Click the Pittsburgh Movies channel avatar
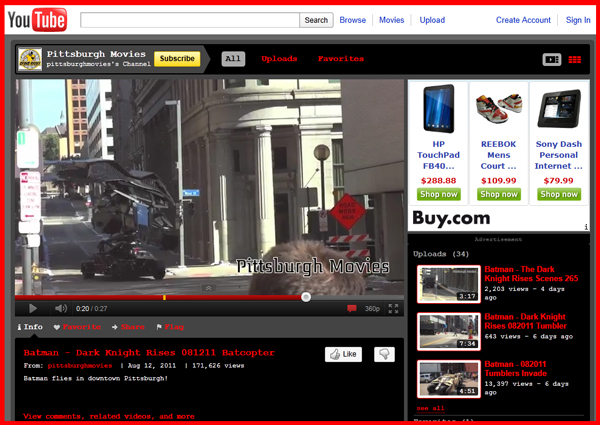 30,59
